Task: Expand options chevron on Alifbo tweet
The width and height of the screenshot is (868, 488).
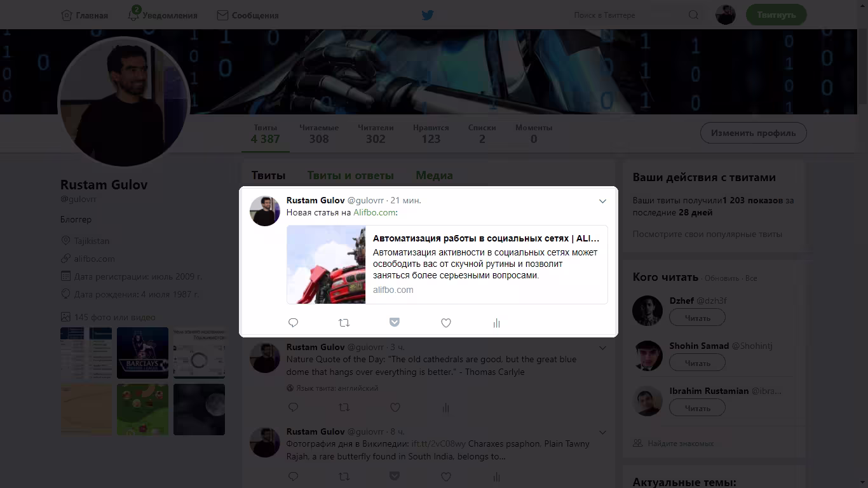Action: coord(602,201)
